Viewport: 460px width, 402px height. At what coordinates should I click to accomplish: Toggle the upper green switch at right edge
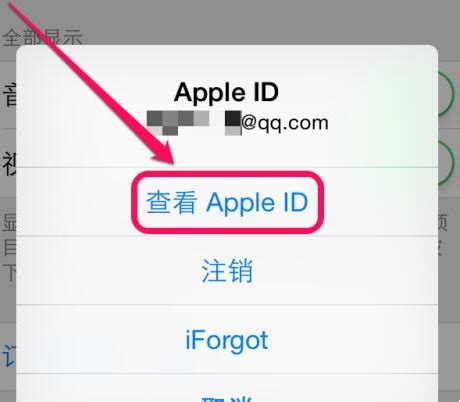(446, 94)
